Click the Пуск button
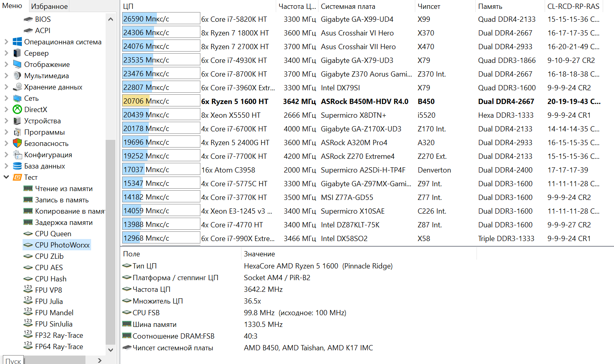614x364 pixels. pos(13,360)
